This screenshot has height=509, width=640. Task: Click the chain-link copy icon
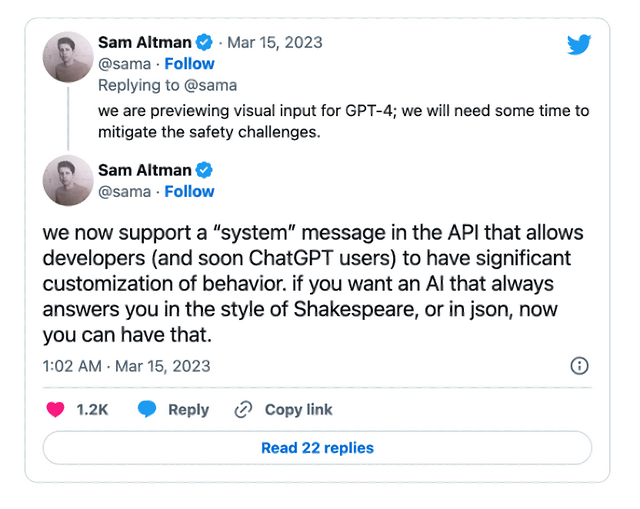[243, 409]
